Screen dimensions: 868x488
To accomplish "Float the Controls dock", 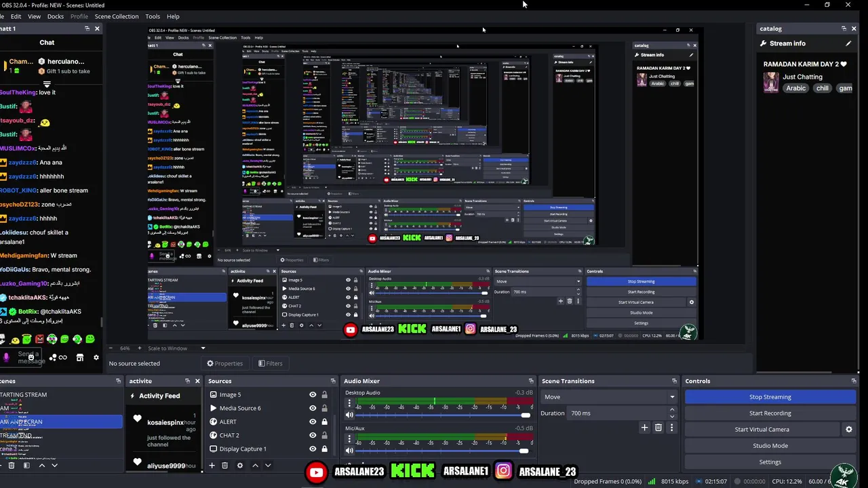I will tap(854, 381).
